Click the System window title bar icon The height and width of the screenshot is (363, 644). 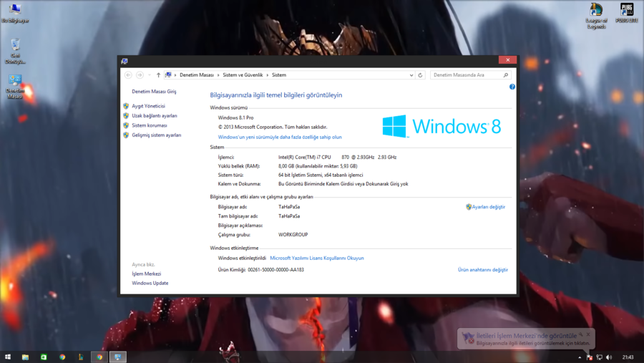[x=124, y=62]
